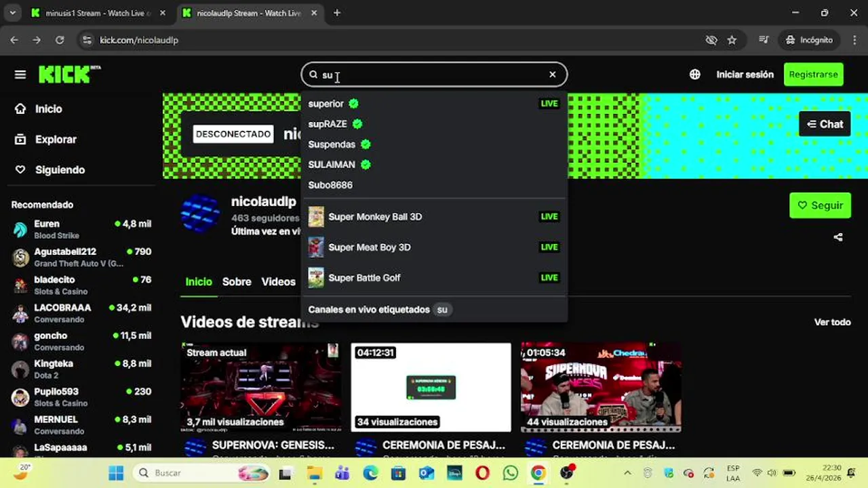Viewport: 868px width, 488px height.
Task: Open Pupilo593 recommended channel
Action: pos(81,396)
